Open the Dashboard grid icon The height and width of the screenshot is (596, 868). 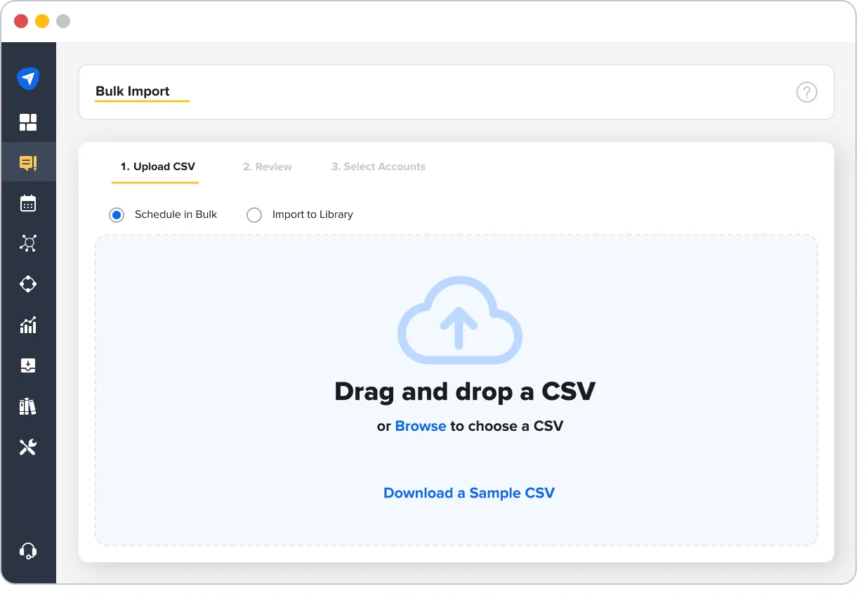tap(28, 122)
